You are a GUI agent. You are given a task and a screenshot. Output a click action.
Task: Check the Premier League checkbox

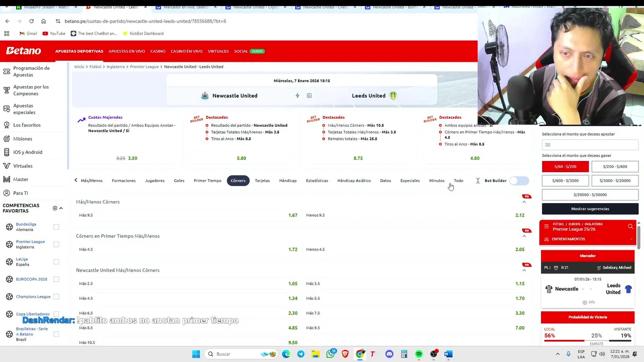coord(56,244)
